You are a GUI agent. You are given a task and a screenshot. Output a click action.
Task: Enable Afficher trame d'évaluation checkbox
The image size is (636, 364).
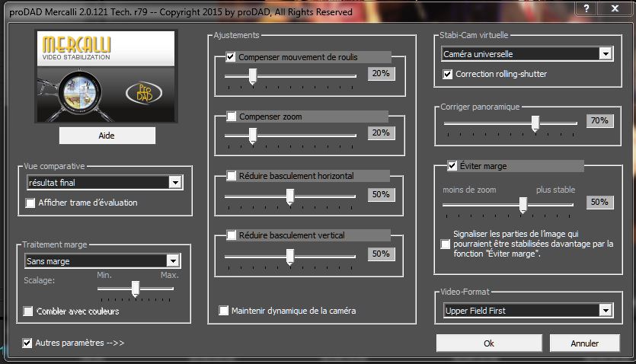pyautogui.click(x=30, y=203)
